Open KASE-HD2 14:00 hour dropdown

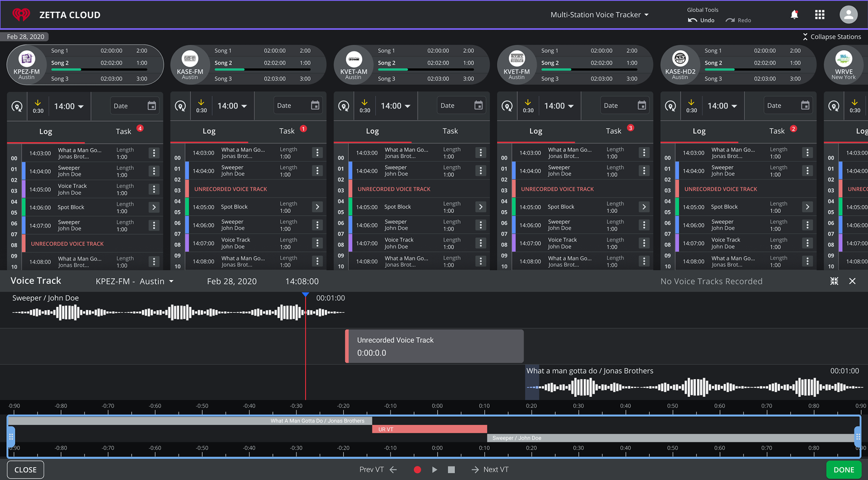click(x=722, y=106)
